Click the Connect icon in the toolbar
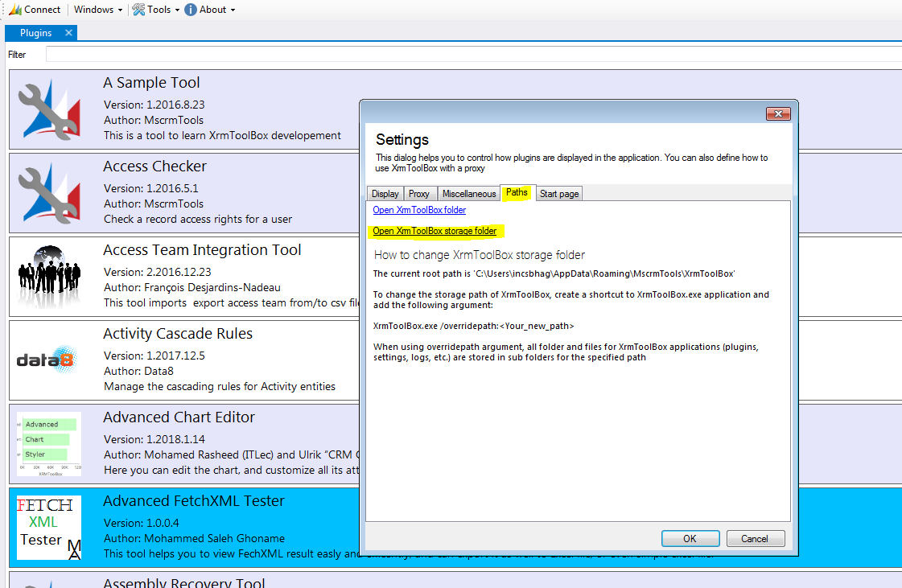Screen dimensions: 902x588 click(x=15, y=10)
